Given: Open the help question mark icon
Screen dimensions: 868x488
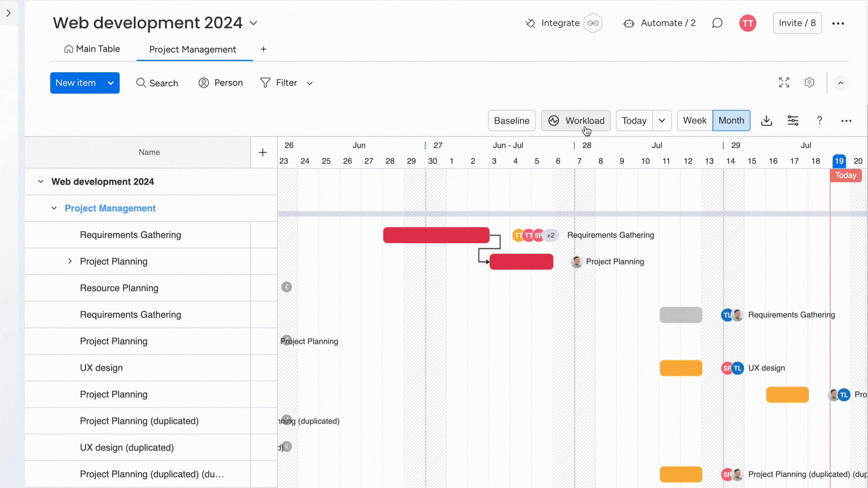Looking at the screenshot, I should click(x=819, y=121).
